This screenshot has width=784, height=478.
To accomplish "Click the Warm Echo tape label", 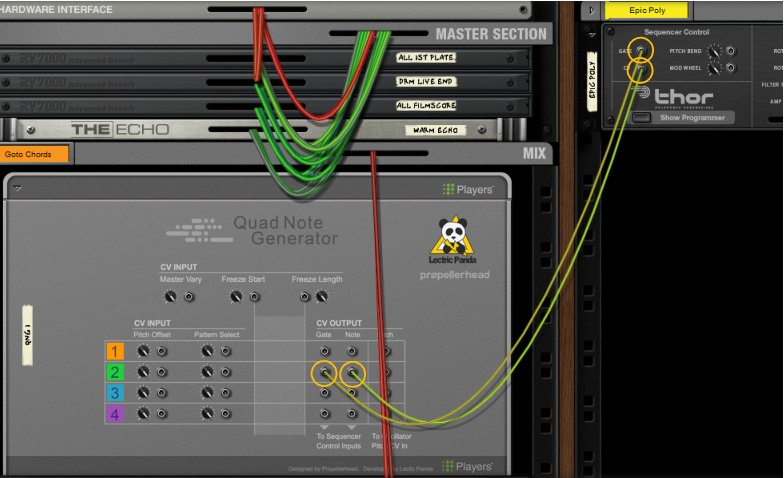I will pyautogui.click(x=435, y=130).
